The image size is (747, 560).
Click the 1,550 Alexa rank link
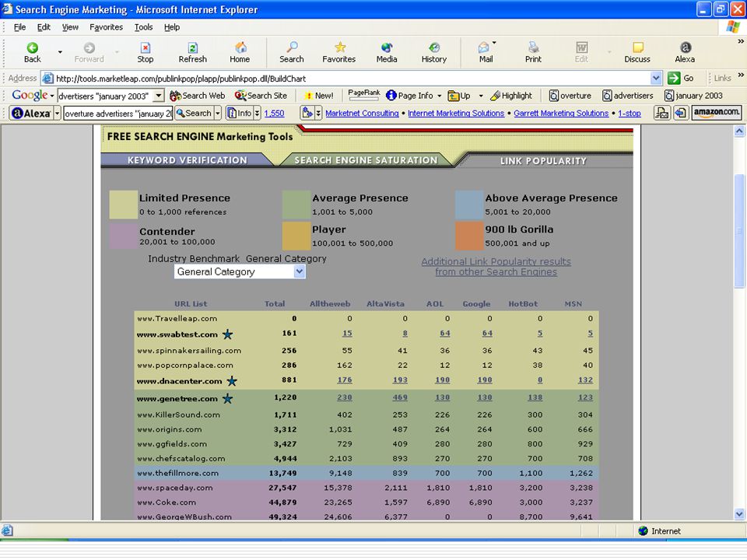[x=274, y=114]
